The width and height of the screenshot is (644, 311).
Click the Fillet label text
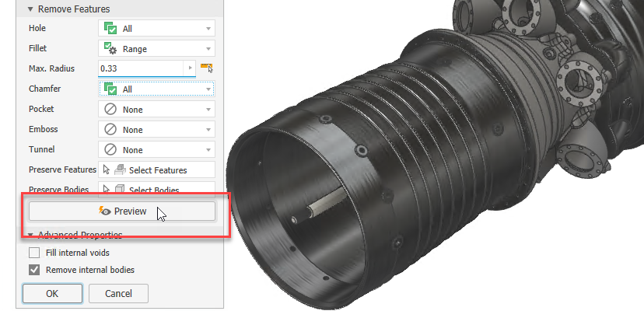pyautogui.click(x=37, y=48)
